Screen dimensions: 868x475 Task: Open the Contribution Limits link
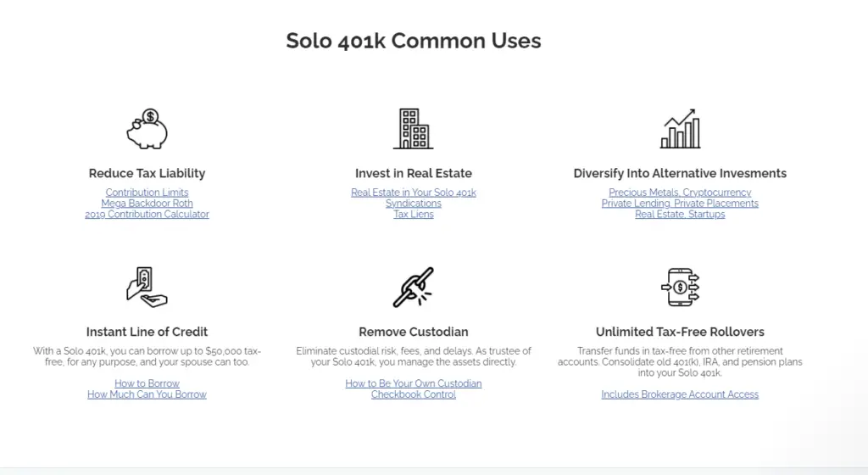tap(147, 192)
